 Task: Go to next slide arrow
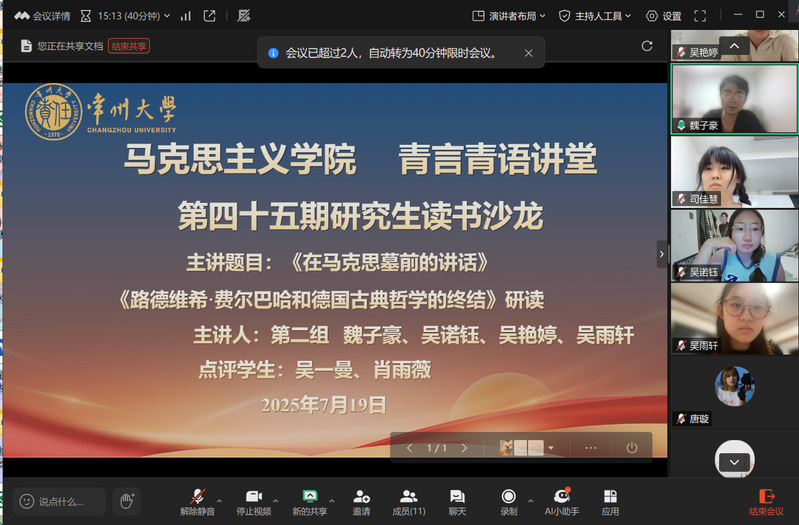464,448
